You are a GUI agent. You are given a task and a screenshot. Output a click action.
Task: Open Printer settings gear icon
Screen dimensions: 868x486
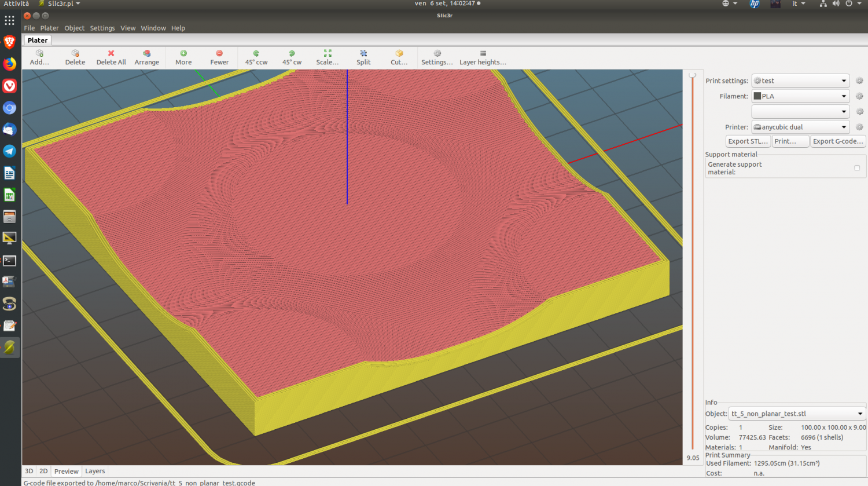pos(859,127)
